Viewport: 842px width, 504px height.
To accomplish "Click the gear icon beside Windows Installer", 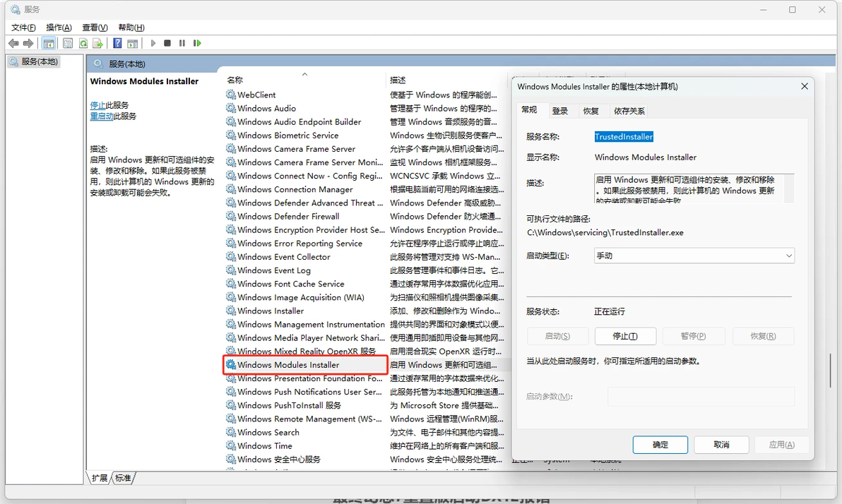I will point(231,311).
